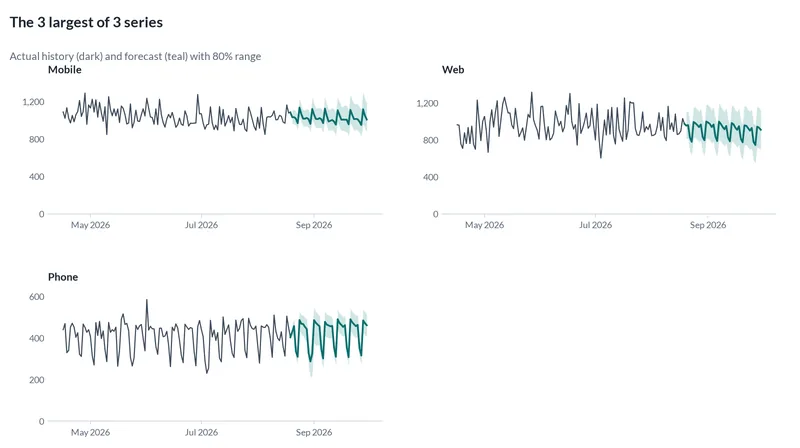Click the 800 y-axis label on Mobile chart

pos(37,139)
